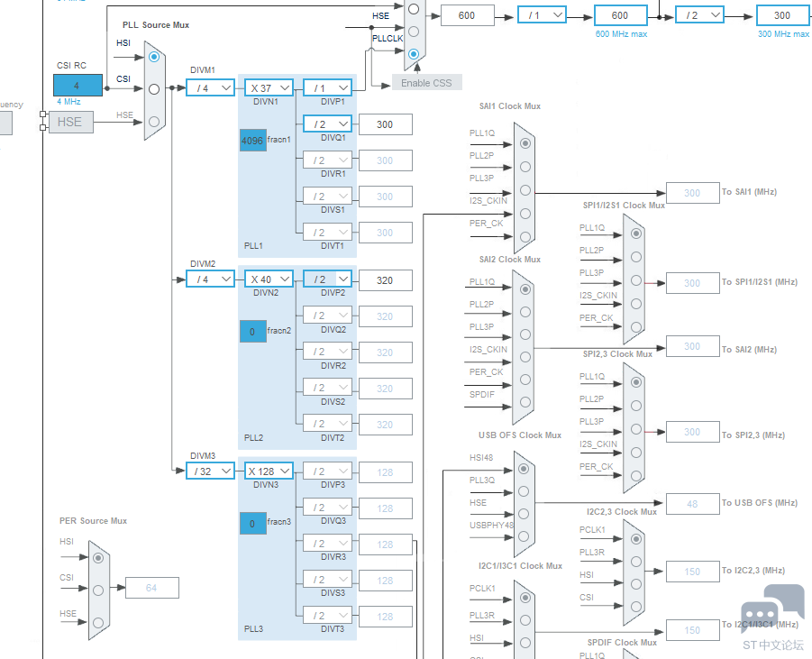Click the DIVP2 output 320 field
This screenshot has height=659, width=812.
click(x=386, y=280)
